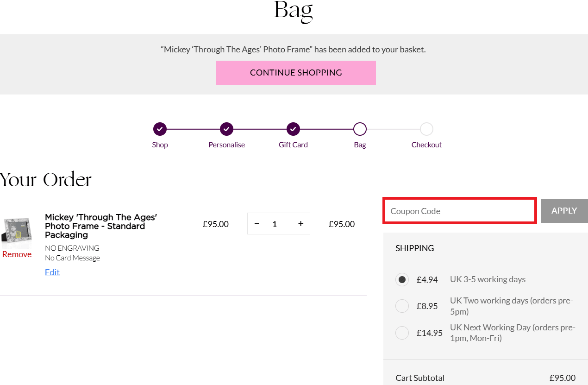This screenshot has width=588, height=385.
Task: Open the Personalise step label
Action: tap(226, 145)
